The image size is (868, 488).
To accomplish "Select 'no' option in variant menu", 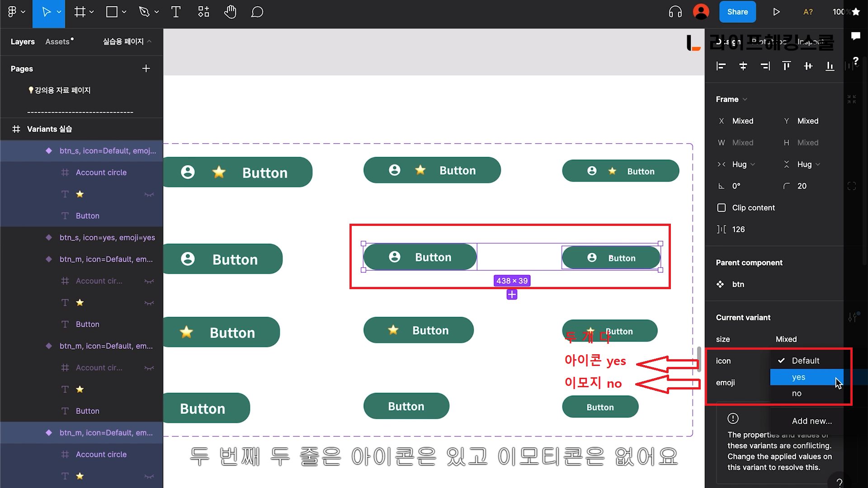I will point(797,394).
